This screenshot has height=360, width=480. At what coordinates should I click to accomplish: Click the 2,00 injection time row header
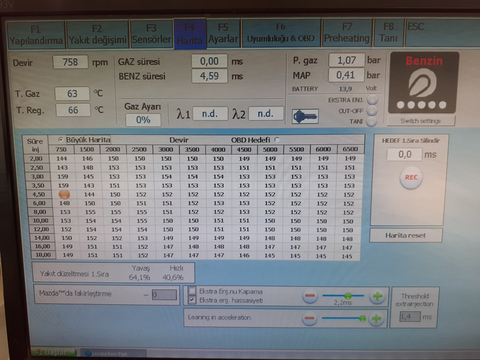click(x=36, y=159)
